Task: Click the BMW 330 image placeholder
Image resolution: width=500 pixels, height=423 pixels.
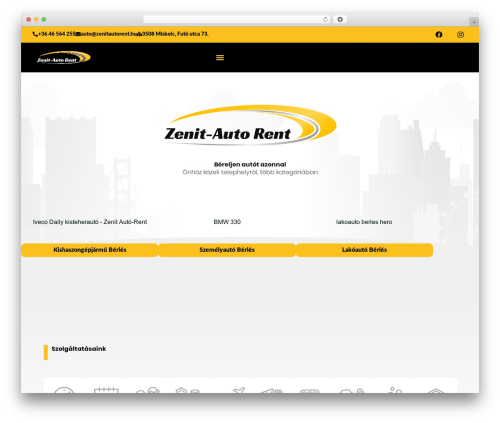Action: coord(227,222)
